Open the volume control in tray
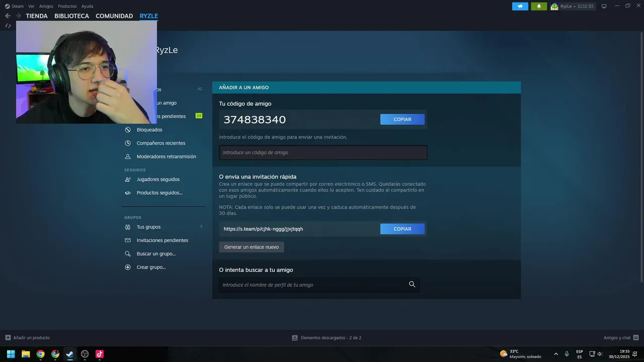Image resolution: width=644 pixels, height=362 pixels. click(x=600, y=354)
